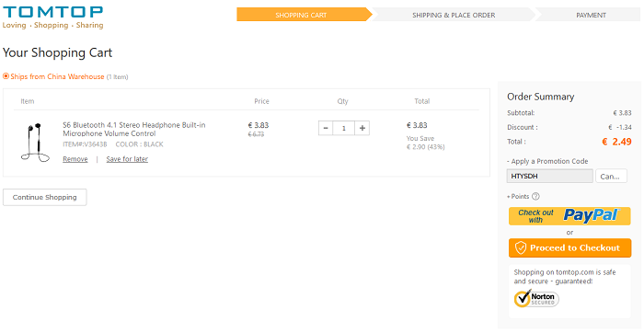The width and height of the screenshot is (644, 333).
Task: Click Proceed to Checkout
Action: [x=569, y=248]
